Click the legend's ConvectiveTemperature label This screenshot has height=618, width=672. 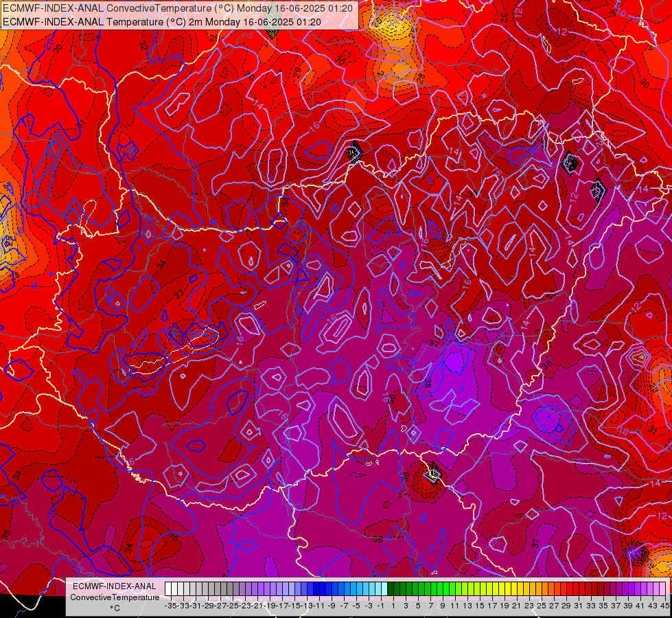(x=115, y=597)
